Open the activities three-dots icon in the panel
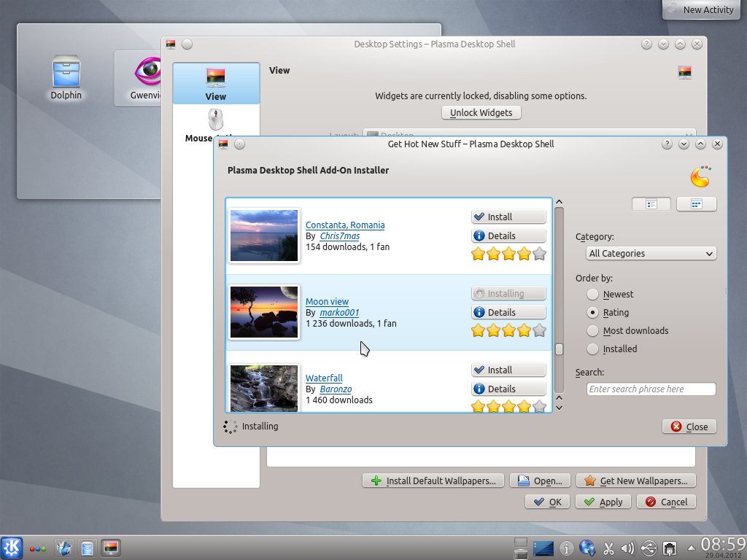747x560 pixels. point(38,548)
